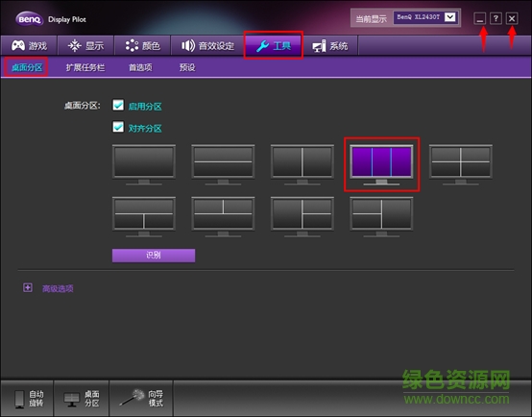Click the bottom 桌面分区 shortcut button
The width and height of the screenshot is (532, 417).
82,399
